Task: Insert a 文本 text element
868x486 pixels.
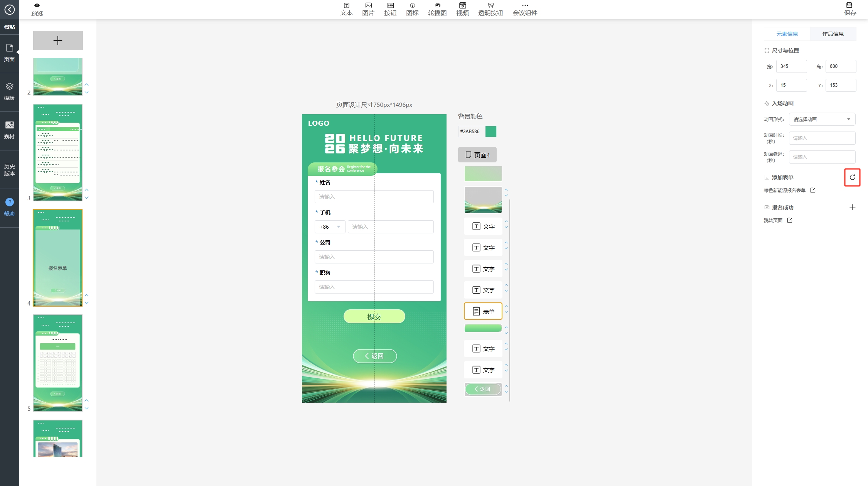Action: [346, 9]
